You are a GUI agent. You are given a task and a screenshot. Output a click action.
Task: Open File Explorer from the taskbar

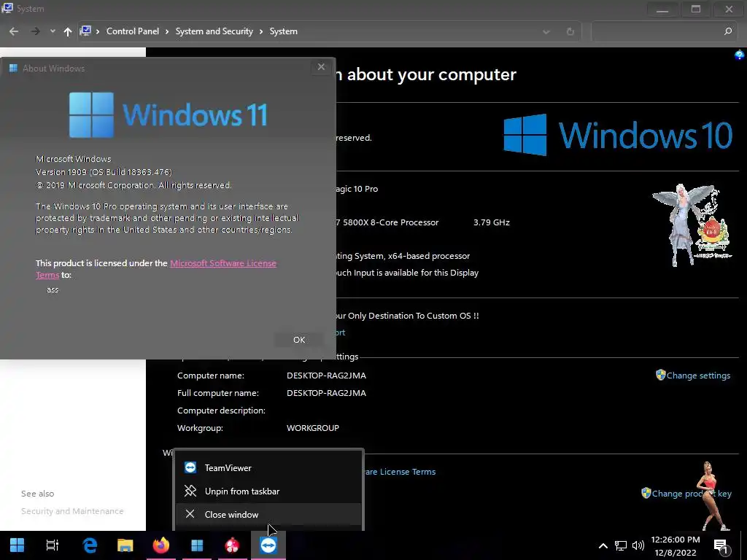(125, 545)
